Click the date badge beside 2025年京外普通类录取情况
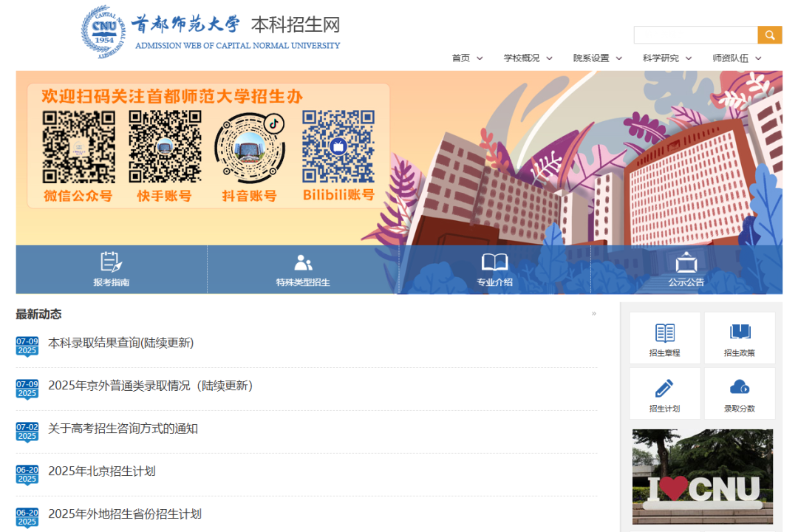Screen dimensions: 798x532 pos(27,389)
